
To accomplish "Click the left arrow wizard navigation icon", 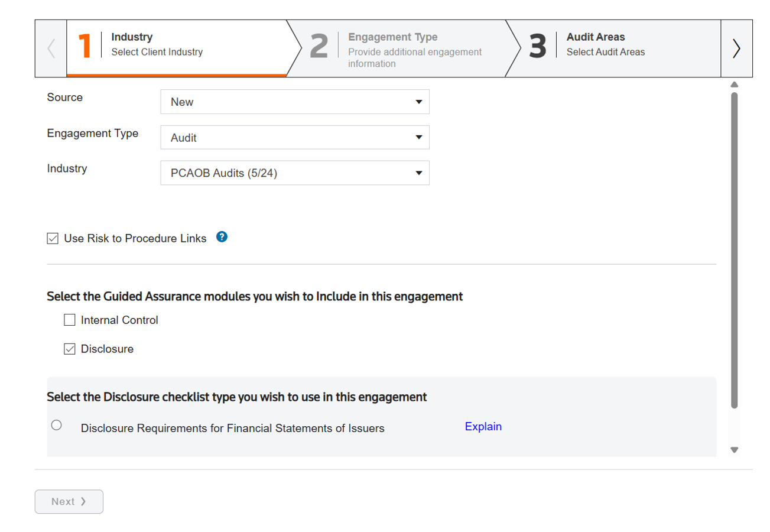I will pyautogui.click(x=51, y=48).
